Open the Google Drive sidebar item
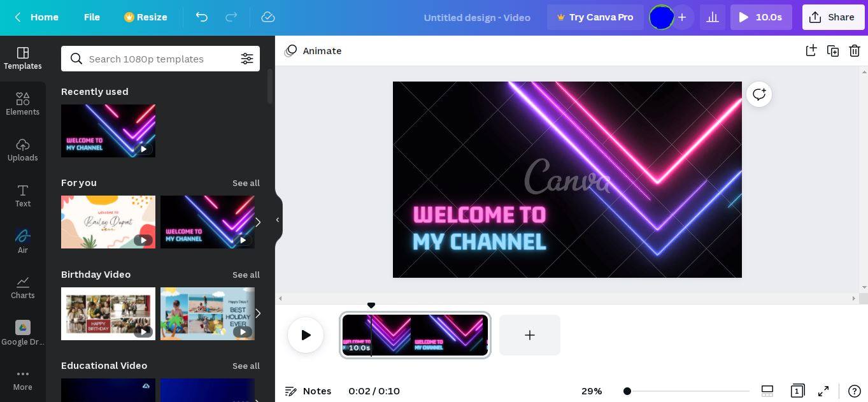Viewport: 868px width, 402px height. click(x=23, y=334)
